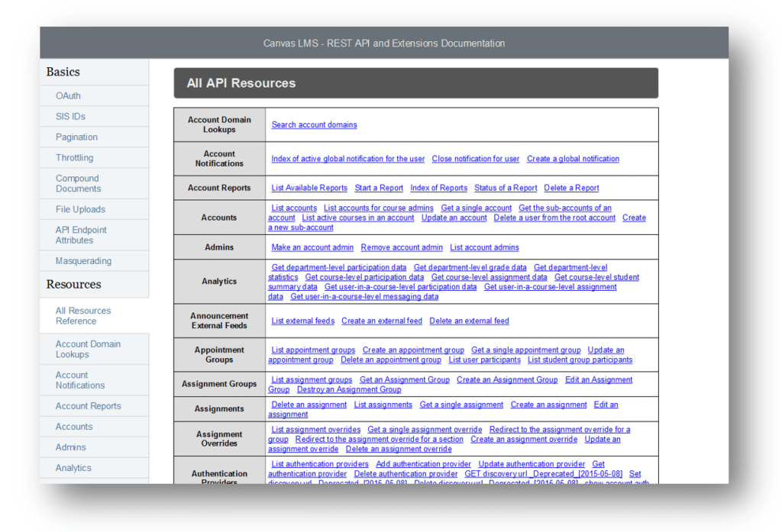This screenshot has width=782, height=532.
Task: Click Create an assignment link
Action: [x=548, y=405]
